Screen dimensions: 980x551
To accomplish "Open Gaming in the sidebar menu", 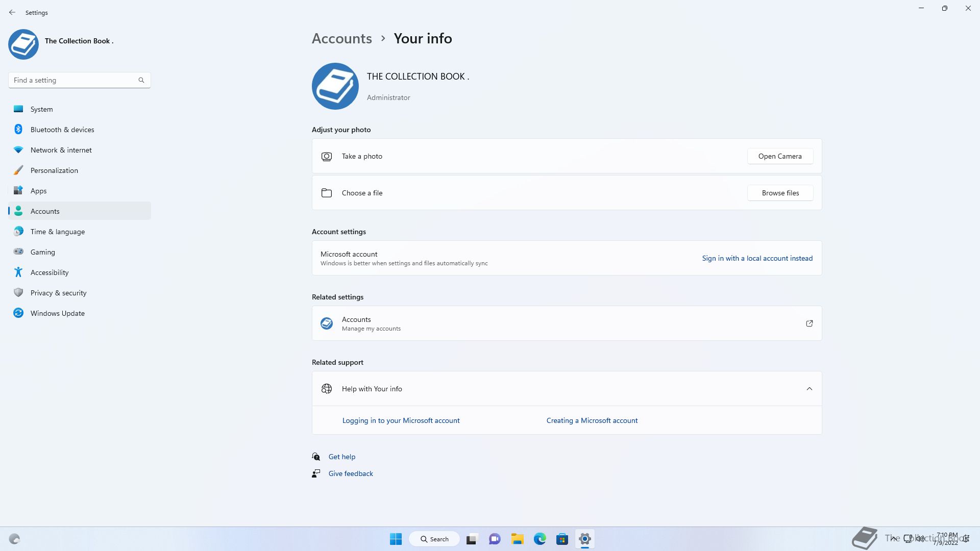I will pyautogui.click(x=80, y=252).
